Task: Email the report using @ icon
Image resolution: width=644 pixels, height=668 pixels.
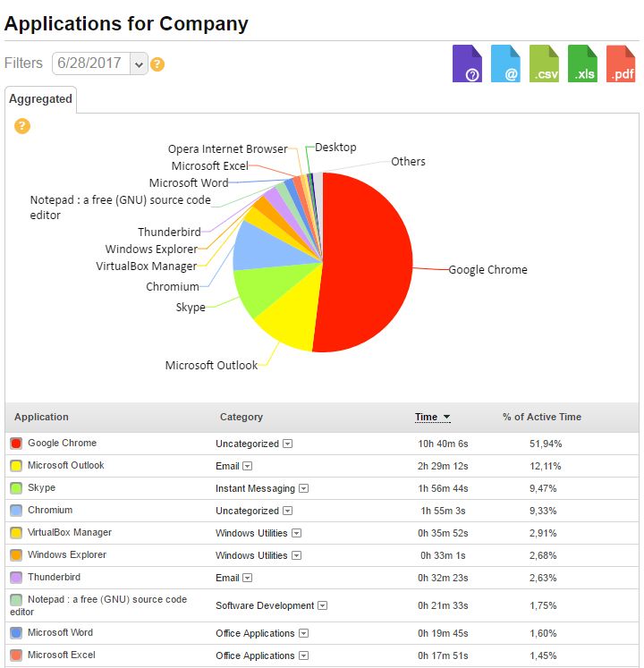Action: [x=505, y=63]
